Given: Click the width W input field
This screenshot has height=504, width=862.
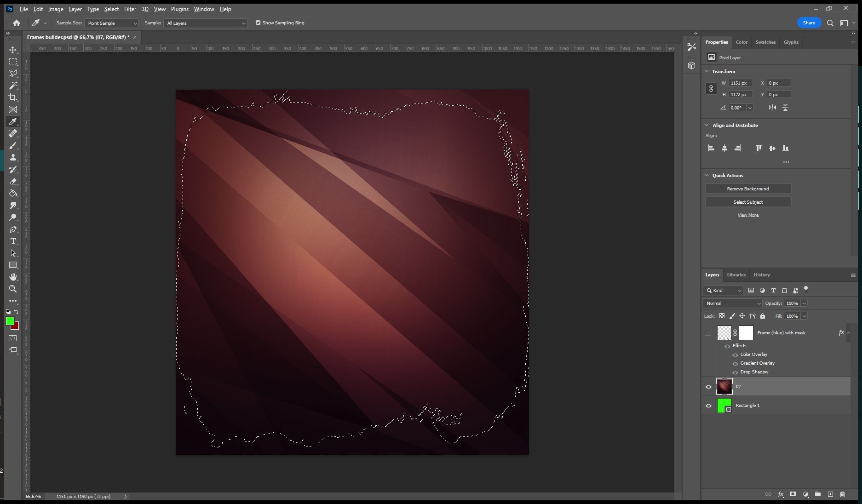Looking at the screenshot, I should (740, 83).
